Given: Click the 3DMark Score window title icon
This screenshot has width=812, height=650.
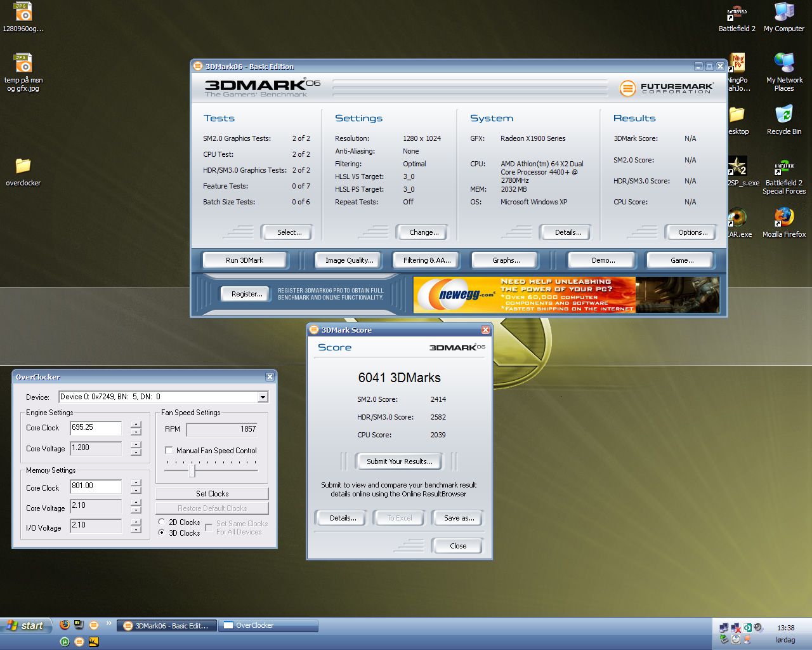Looking at the screenshot, I should pyautogui.click(x=313, y=329).
